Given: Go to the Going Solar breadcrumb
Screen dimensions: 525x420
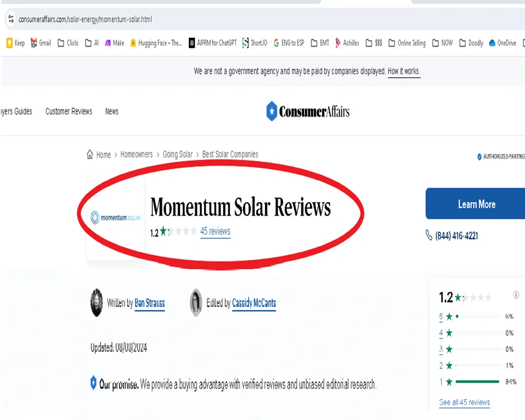Looking at the screenshot, I should coord(177,154).
